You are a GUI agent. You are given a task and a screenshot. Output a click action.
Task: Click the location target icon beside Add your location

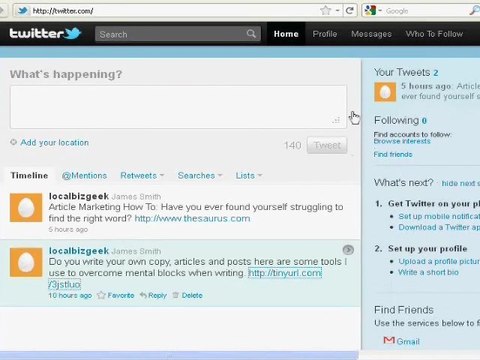click(x=13, y=142)
